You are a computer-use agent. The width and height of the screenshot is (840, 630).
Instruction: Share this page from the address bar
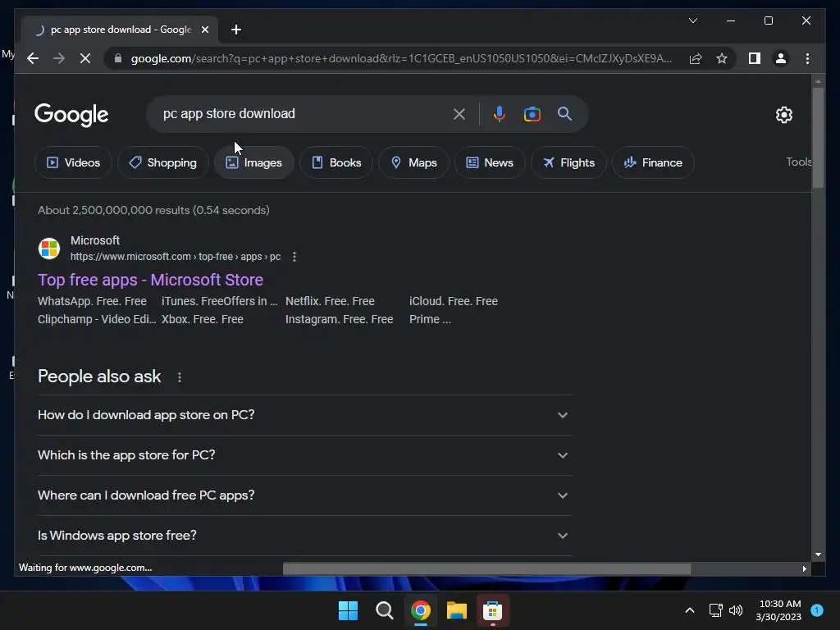click(x=696, y=58)
